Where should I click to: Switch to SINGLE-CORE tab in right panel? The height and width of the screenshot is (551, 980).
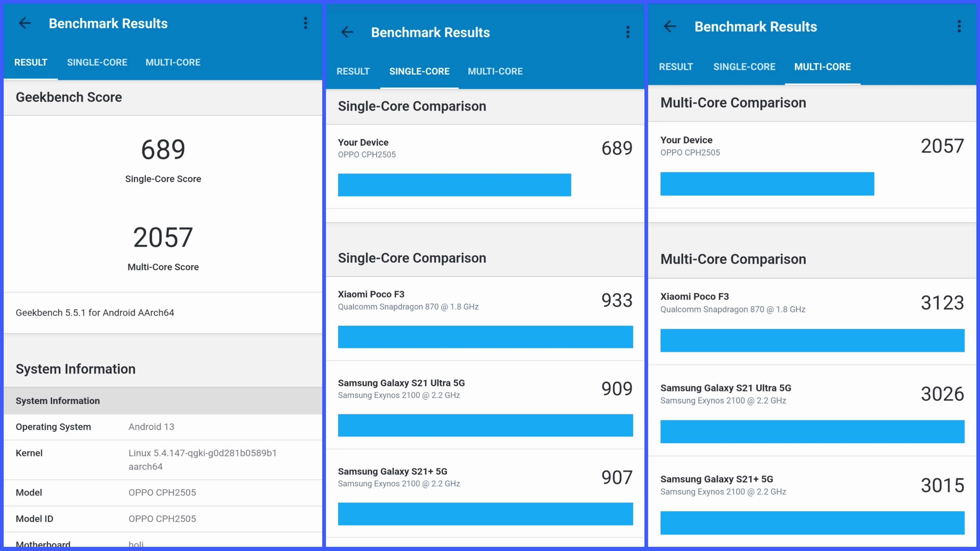pos(744,67)
